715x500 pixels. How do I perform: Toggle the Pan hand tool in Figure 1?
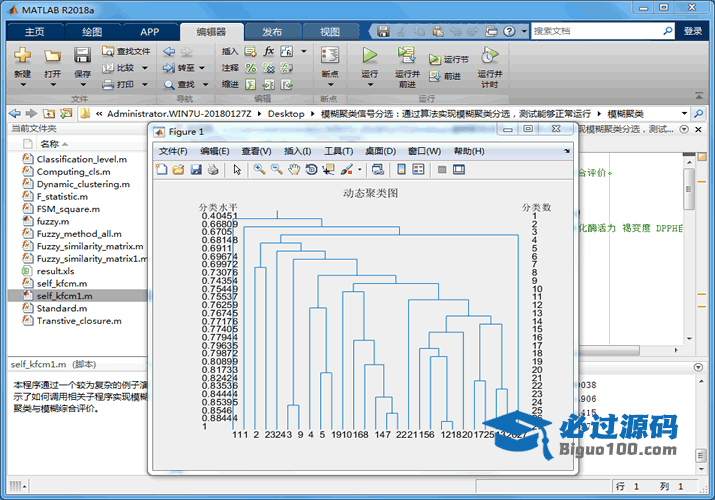pos(294,170)
